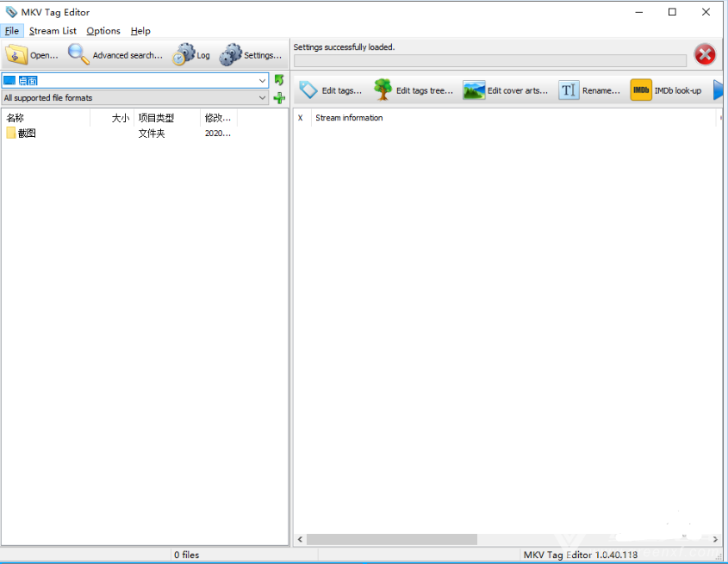
Task: Launch the Rename tool
Action: click(x=569, y=90)
